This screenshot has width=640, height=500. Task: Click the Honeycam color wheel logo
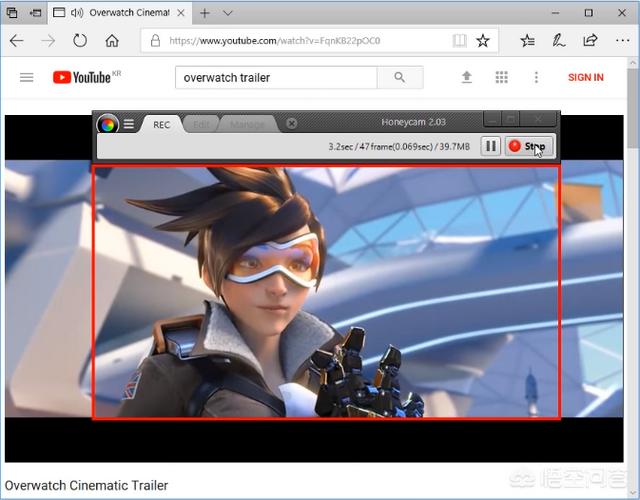[x=107, y=124]
